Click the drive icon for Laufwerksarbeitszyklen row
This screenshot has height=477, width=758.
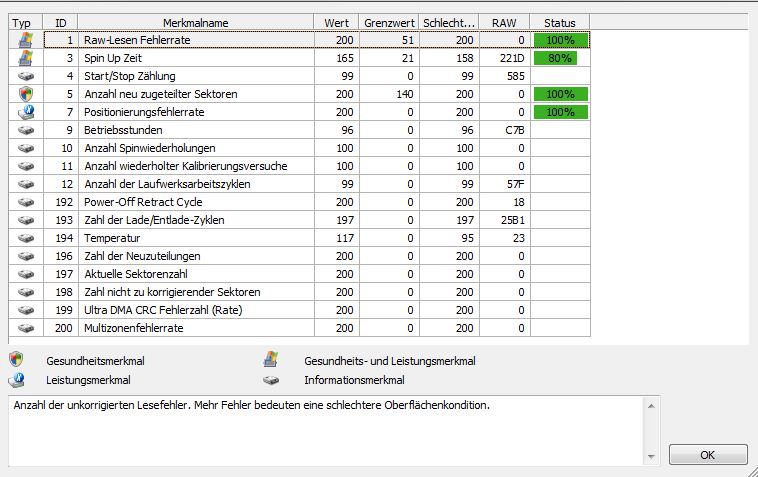[x=26, y=184]
